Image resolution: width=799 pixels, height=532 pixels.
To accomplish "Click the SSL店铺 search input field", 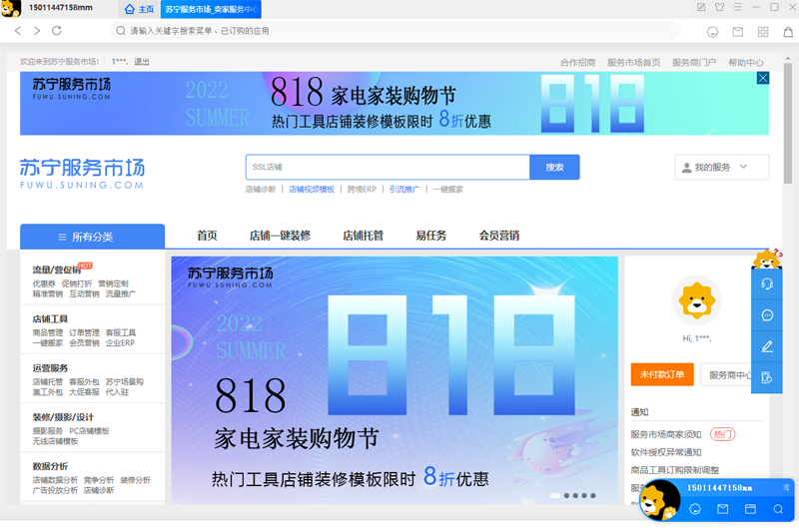I will [x=388, y=167].
